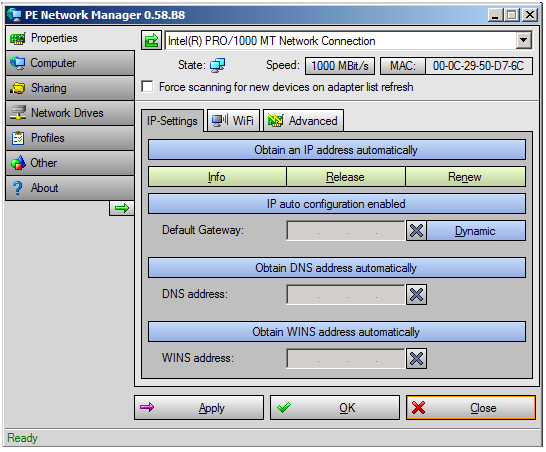
Task: Open the Other section
Action: click(70, 163)
